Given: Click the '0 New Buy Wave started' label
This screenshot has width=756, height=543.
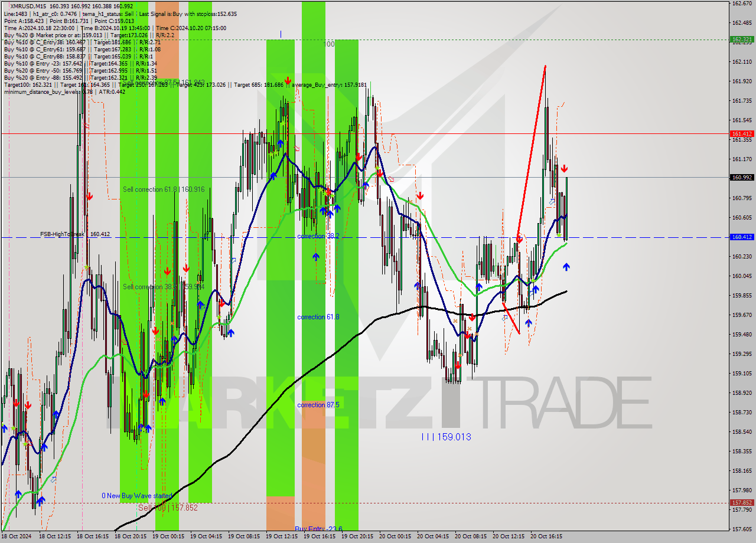Looking at the screenshot, I should pos(137,496).
